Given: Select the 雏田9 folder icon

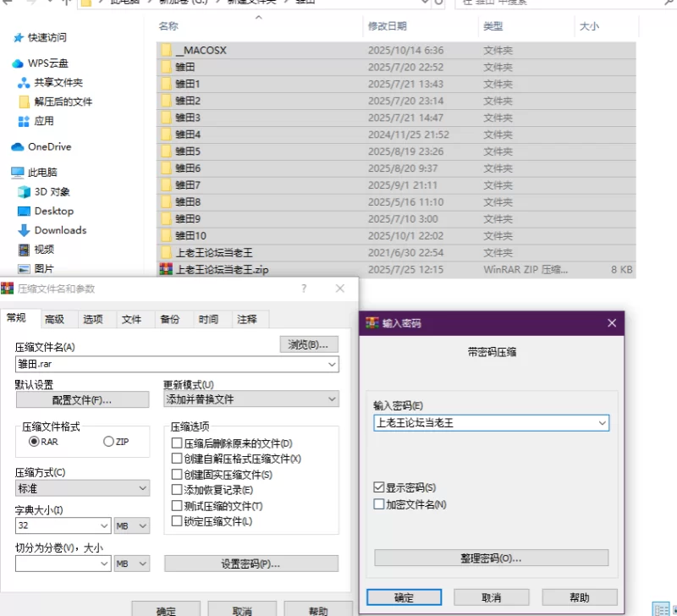Looking at the screenshot, I should click(167, 218).
